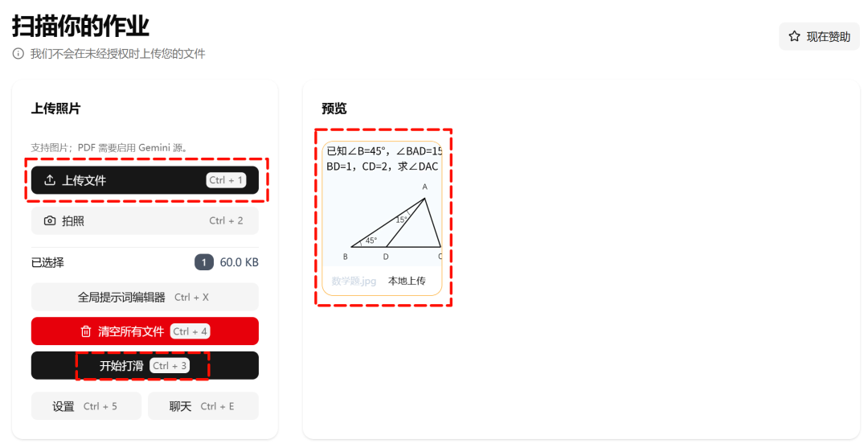
Task: Click the 现在赞助 sponsor text
Action: [x=828, y=37]
